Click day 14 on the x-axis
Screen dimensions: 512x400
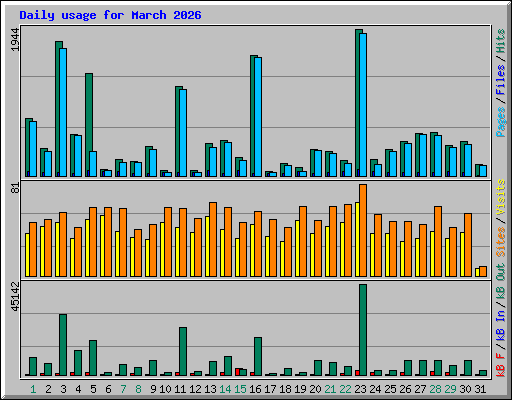[225, 389]
